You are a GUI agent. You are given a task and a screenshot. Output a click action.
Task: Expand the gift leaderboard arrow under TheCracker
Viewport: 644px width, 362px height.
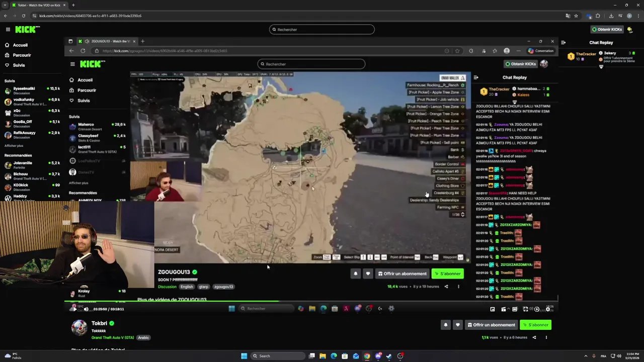point(601,66)
